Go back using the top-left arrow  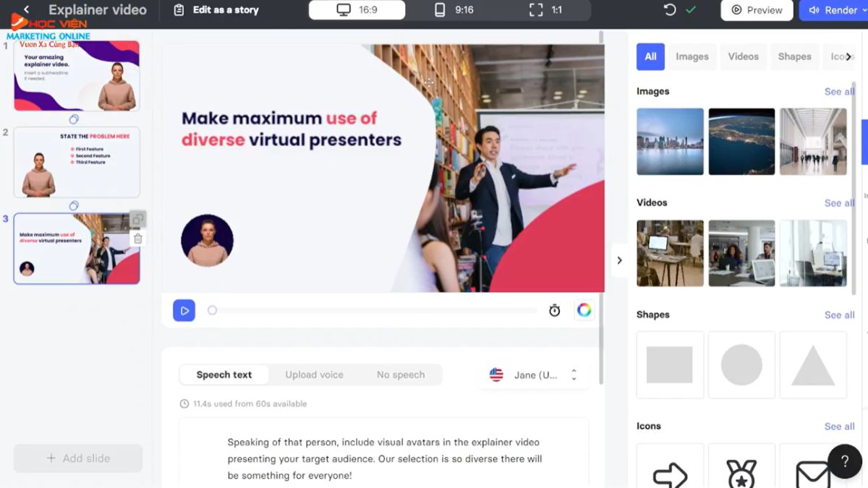tap(26, 10)
